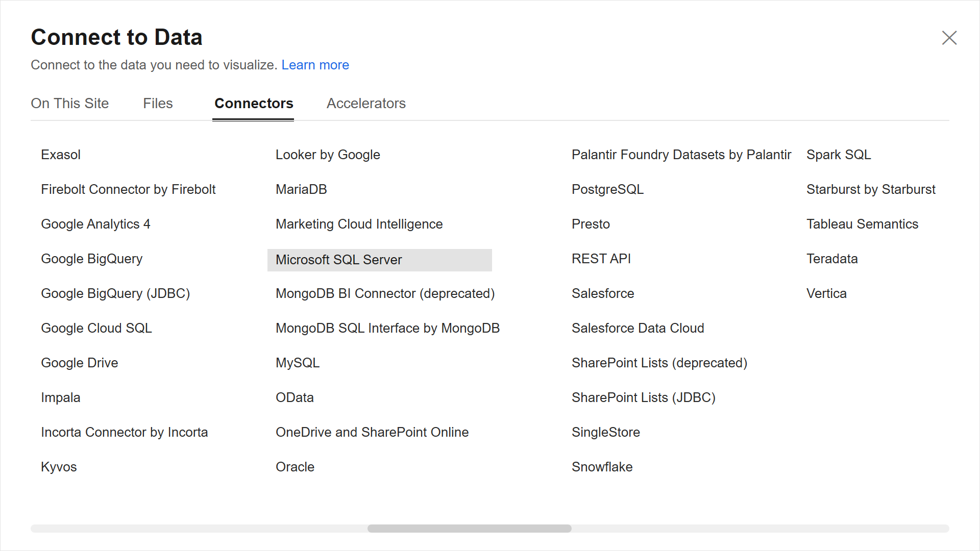The width and height of the screenshot is (980, 551).
Task: Connect to Snowflake
Action: point(602,467)
